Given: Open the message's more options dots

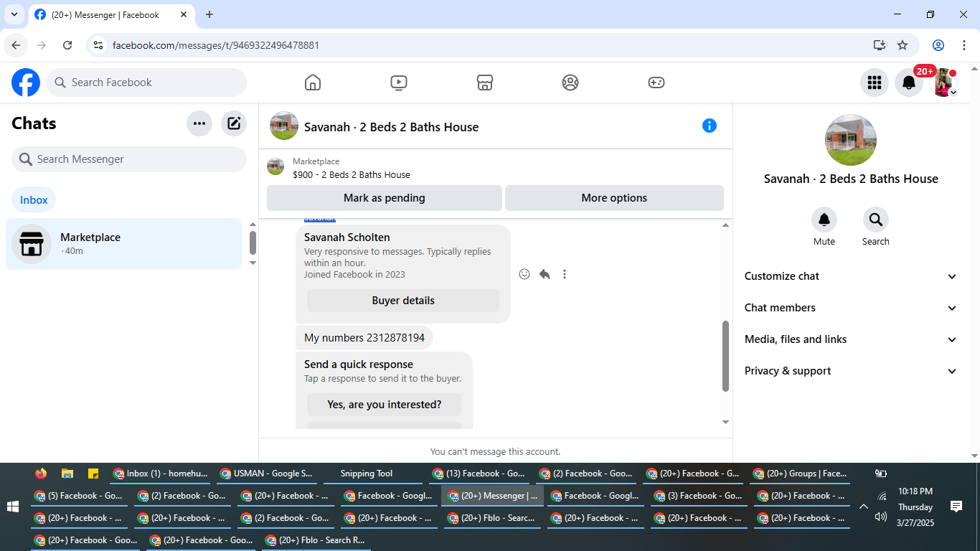Looking at the screenshot, I should point(565,274).
